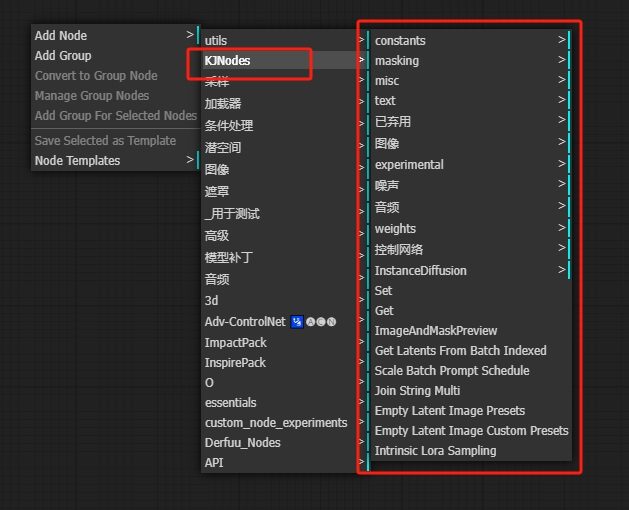Expand the masking submenu arrow

pos(562,60)
